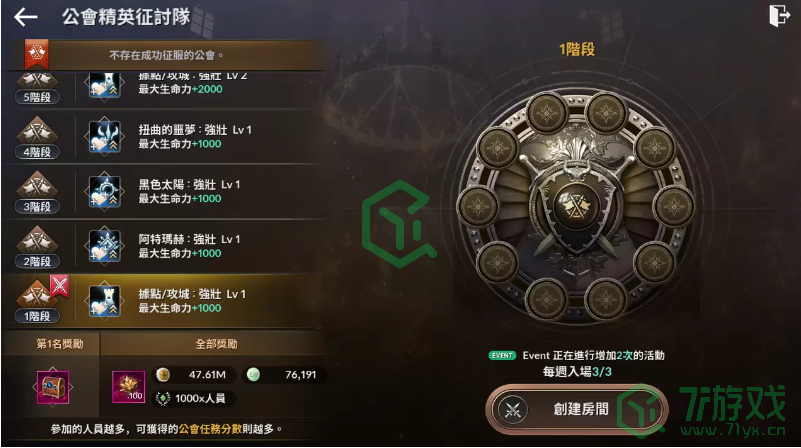Tap the 扭曲的噩夢 buff icon
The height and width of the screenshot is (448, 801).
point(104,136)
